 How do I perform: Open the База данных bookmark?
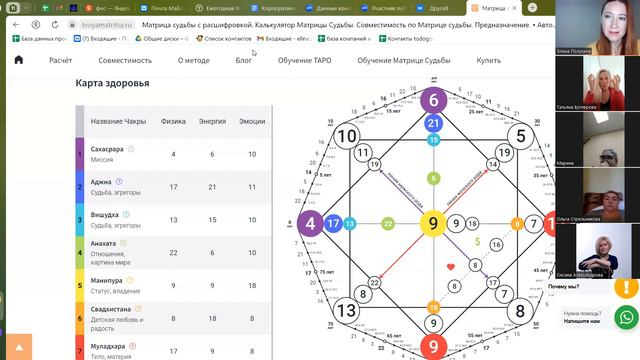tap(40, 38)
